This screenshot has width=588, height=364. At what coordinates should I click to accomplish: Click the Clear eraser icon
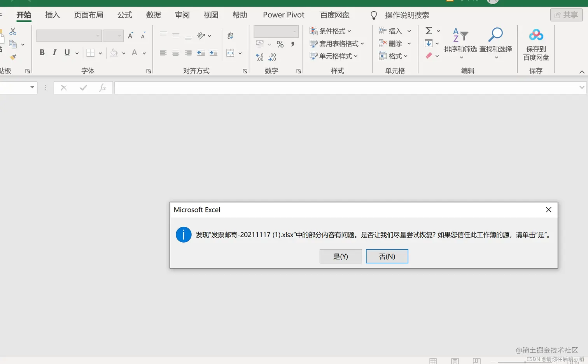(429, 56)
